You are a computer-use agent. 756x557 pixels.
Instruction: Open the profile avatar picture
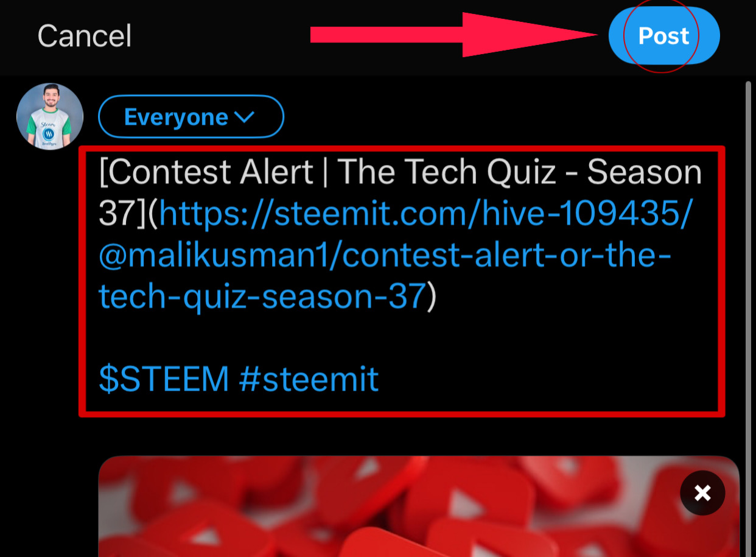coord(50,116)
